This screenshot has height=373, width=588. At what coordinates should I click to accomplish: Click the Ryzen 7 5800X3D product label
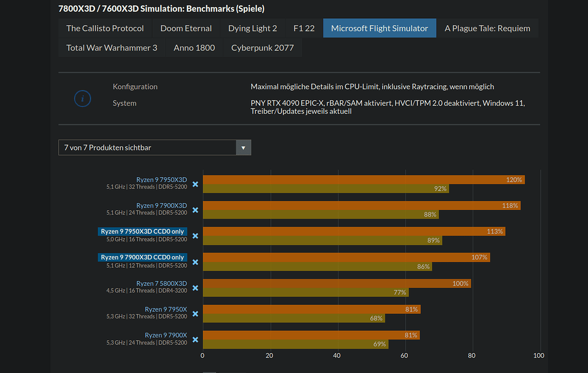click(x=161, y=283)
